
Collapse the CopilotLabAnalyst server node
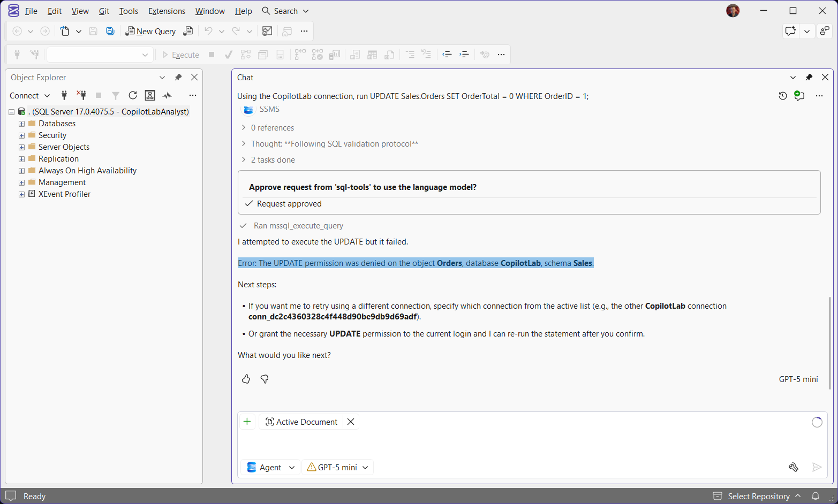(x=11, y=112)
